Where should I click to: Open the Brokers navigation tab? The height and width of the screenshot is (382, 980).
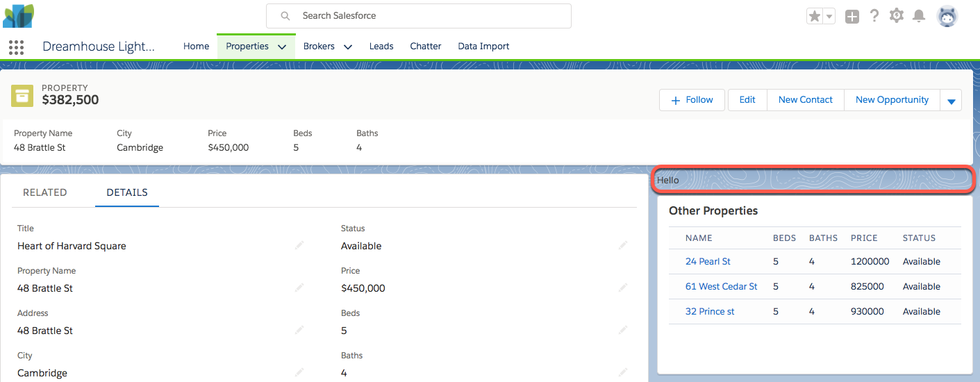[x=319, y=47]
